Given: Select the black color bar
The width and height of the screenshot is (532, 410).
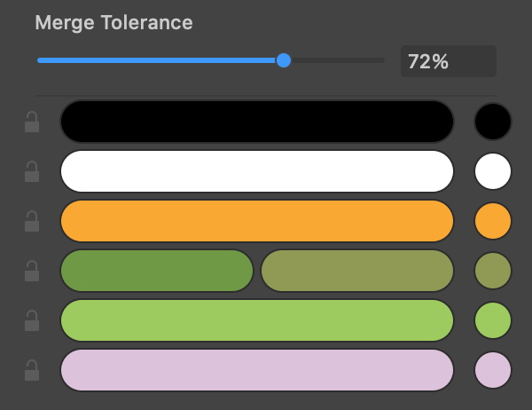Looking at the screenshot, I should tap(257, 122).
